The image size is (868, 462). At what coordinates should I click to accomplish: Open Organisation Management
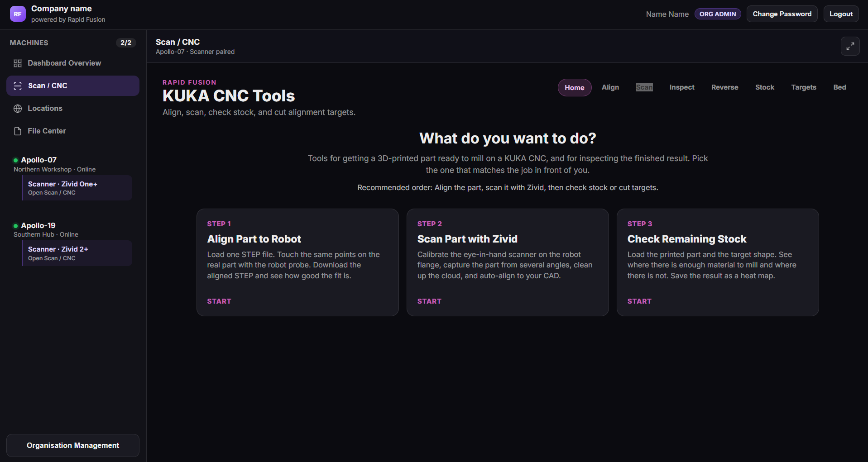73,446
